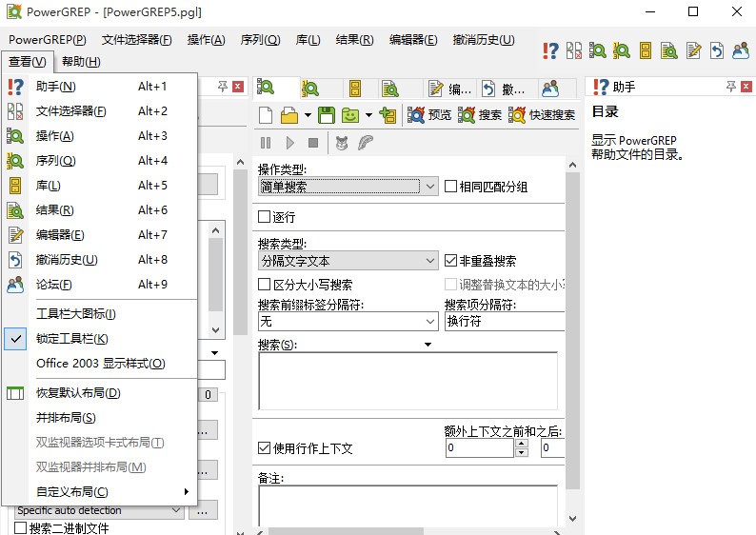Uncheck 使用行作上下文 checkbox
The width and height of the screenshot is (756, 535).
(x=264, y=448)
